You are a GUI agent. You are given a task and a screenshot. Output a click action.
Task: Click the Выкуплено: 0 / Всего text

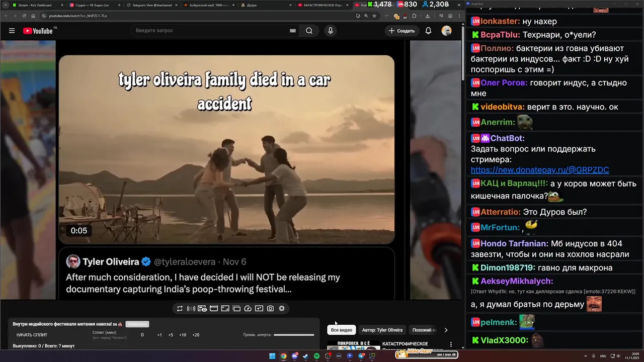(x=43, y=345)
